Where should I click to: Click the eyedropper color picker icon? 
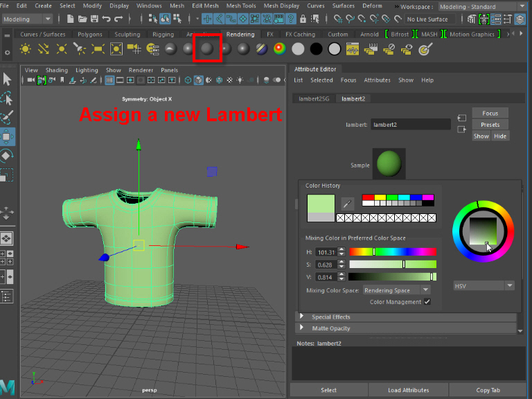[x=348, y=203]
